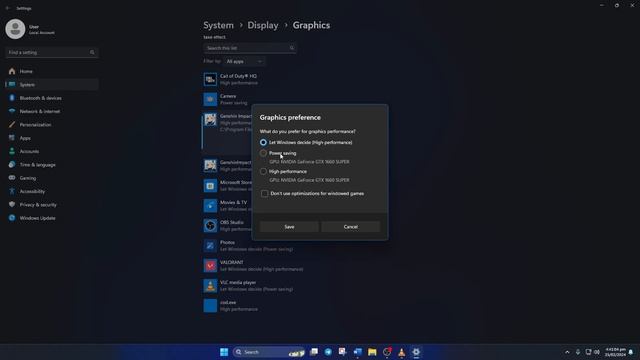Image resolution: width=640 pixels, height=360 pixels.
Task: Select the GenshinImpact entry icon below
Action: point(210,165)
